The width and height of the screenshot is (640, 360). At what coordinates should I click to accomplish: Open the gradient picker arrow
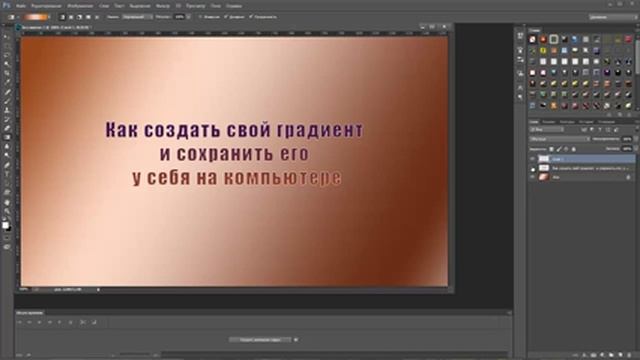49,17
